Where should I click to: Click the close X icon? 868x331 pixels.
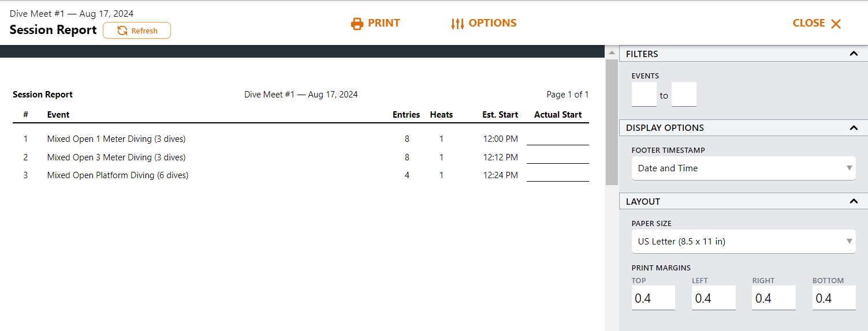836,24
